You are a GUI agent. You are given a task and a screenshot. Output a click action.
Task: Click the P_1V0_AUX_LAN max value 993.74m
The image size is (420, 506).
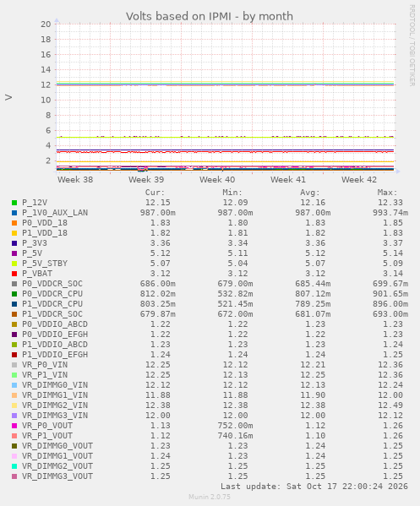390,213
